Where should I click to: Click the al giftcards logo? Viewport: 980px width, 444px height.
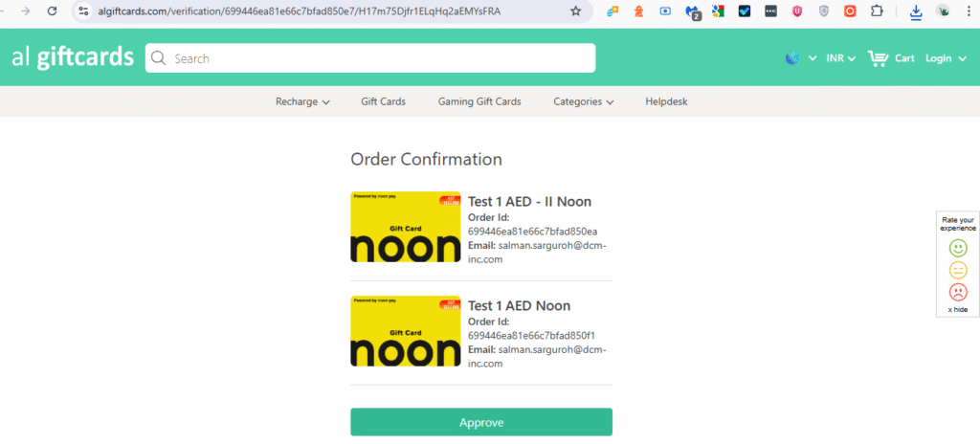coord(73,57)
